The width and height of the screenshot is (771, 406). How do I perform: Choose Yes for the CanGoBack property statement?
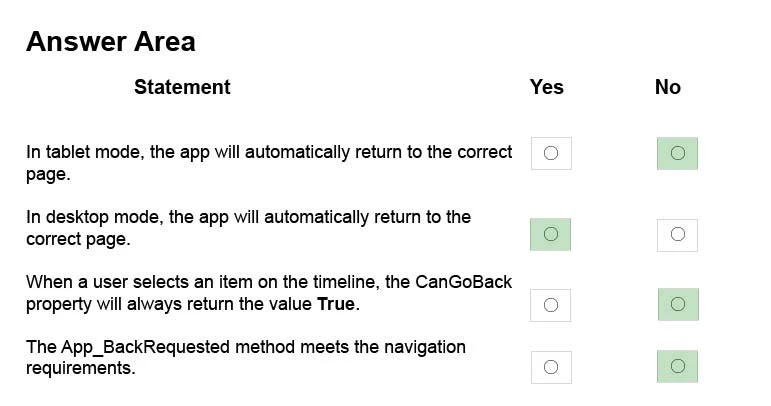(x=550, y=305)
